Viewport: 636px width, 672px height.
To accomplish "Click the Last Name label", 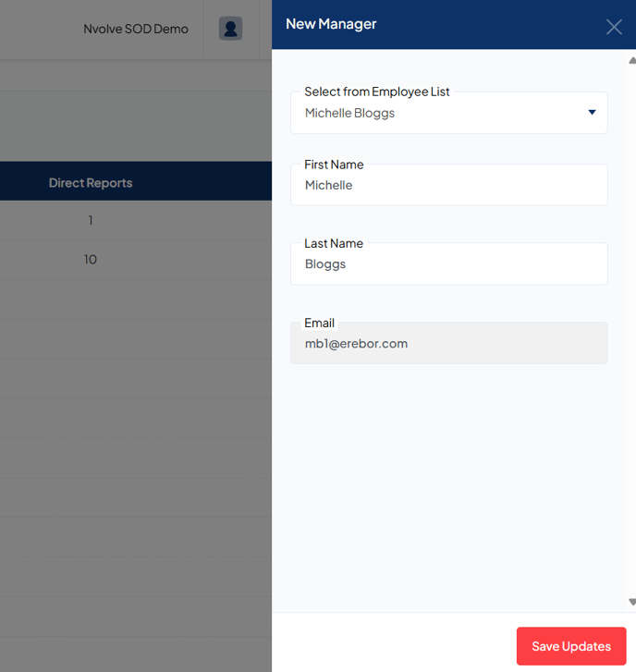I will point(334,243).
